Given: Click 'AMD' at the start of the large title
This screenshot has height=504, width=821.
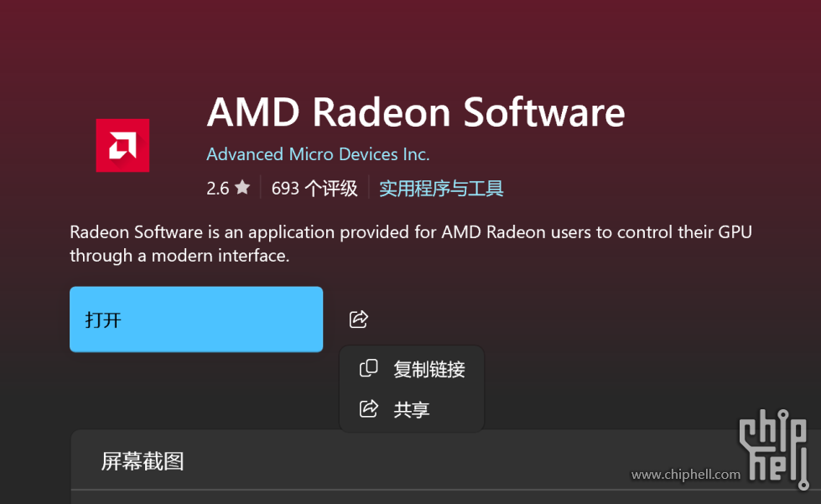Looking at the screenshot, I should click(253, 112).
